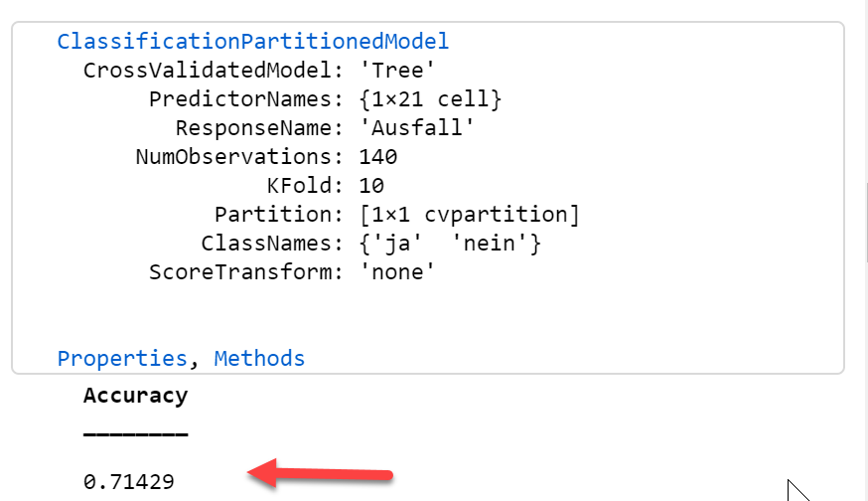
Task: Click the KFold value 10
Action: (x=371, y=186)
